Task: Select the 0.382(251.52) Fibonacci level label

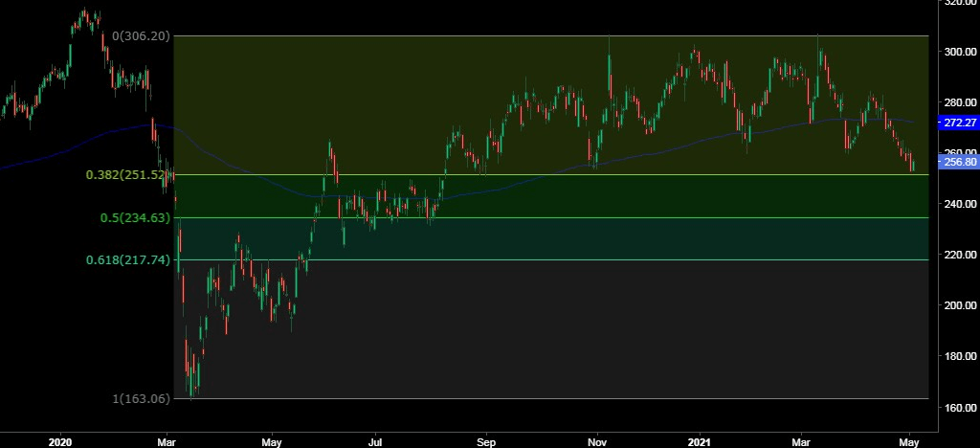Action: pyautogui.click(x=129, y=175)
